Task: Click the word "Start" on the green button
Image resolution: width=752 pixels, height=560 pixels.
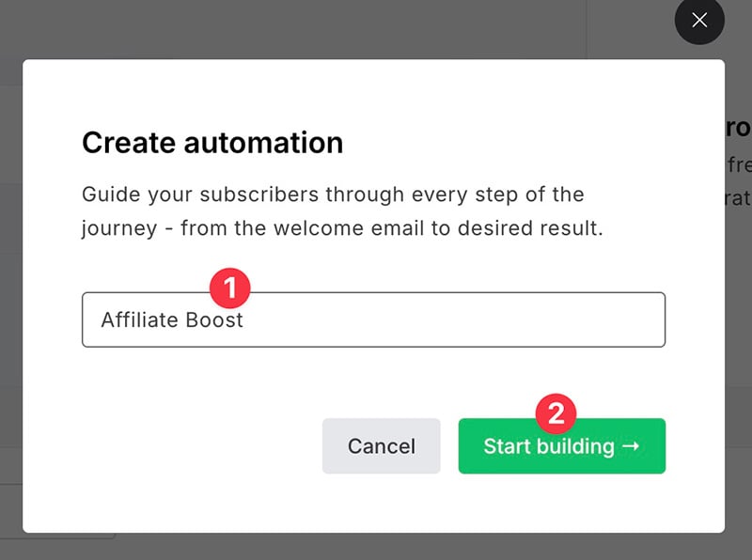Action: (506, 446)
